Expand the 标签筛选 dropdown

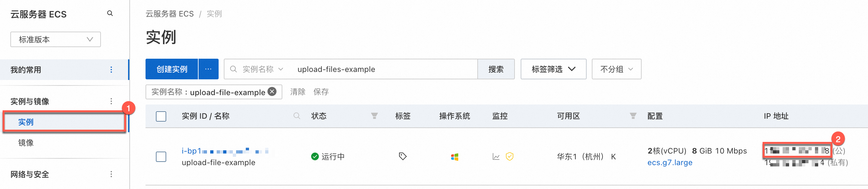(x=553, y=69)
